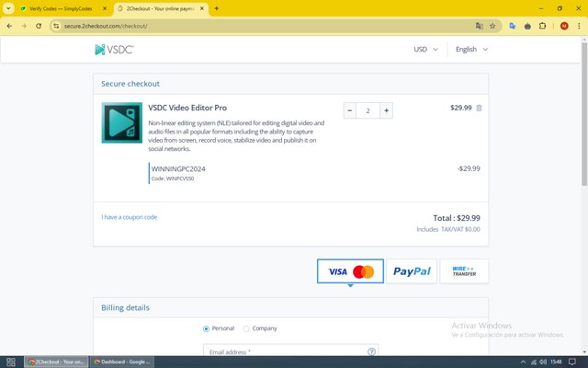Open a new browser tab
The image size is (588, 368).
[217, 8]
